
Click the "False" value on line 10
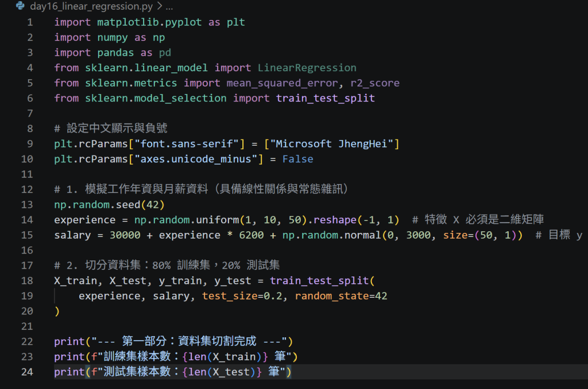pyautogui.click(x=298, y=160)
